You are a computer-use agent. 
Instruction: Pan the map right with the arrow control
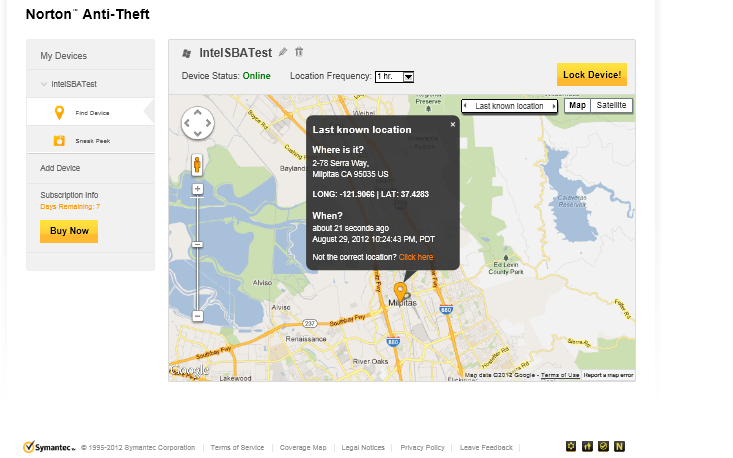[208, 123]
